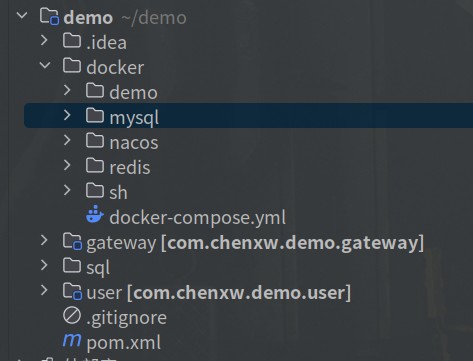Expand the mysql folder chevron
This screenshot has height=361, width=473.
point(67,115)
